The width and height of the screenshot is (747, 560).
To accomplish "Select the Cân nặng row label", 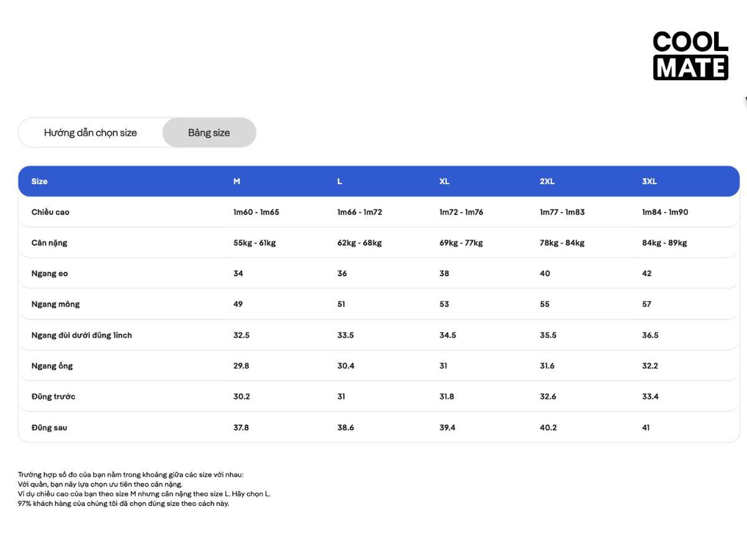I will click(49, 243).
